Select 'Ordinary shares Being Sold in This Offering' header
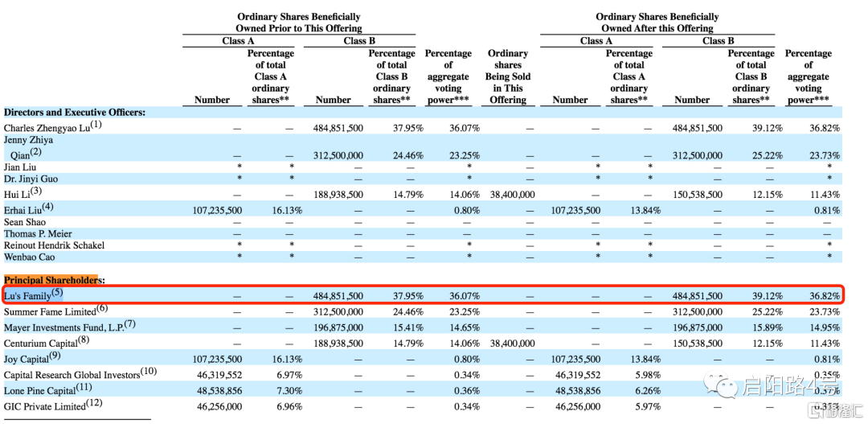The image size is (868, 424). (x=507, y=76)
